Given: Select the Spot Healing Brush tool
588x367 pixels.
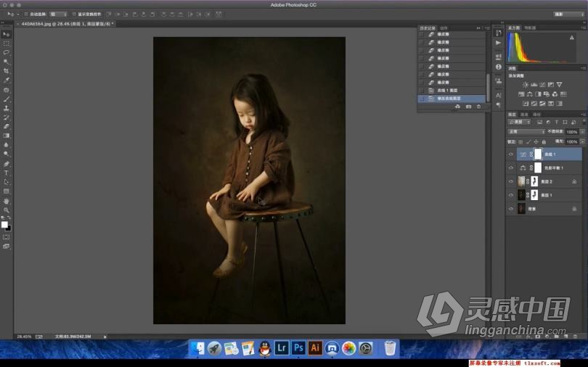Looking at the screenshot, I should [x=6, y=90].
